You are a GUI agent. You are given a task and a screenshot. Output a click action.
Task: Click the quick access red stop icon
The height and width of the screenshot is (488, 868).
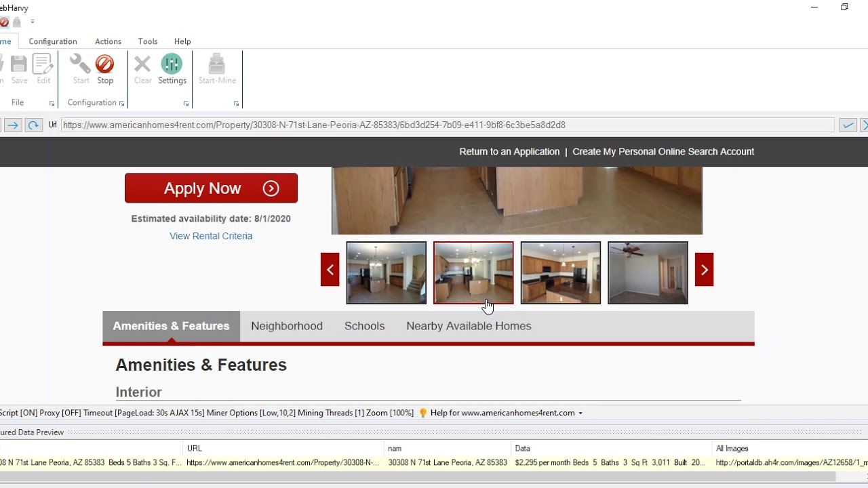point(4,22)
